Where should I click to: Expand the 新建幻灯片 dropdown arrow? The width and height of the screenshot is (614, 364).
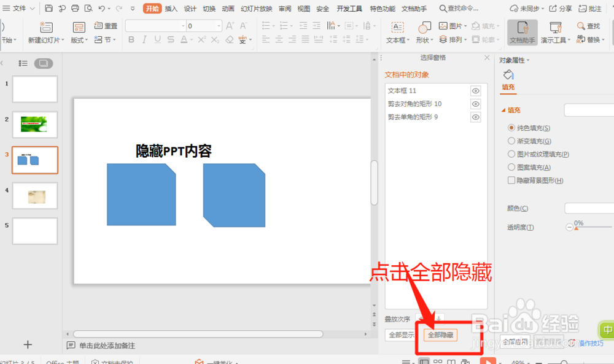coord(63,40)
